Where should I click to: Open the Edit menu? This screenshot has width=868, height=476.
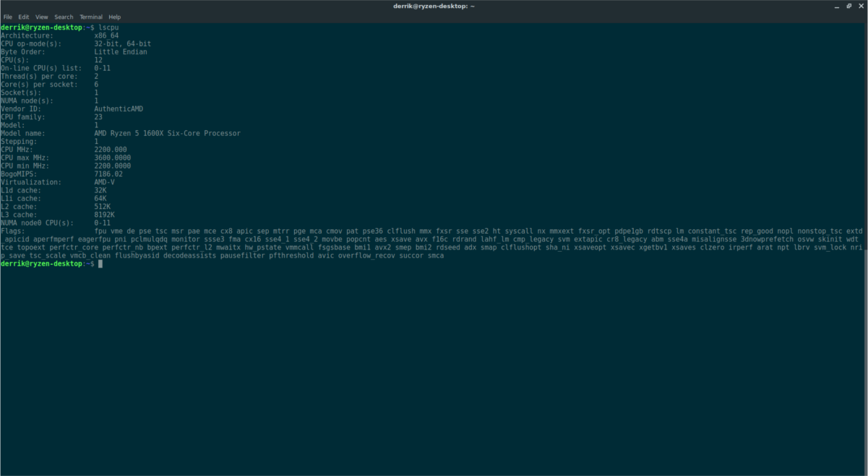point(24,17)
